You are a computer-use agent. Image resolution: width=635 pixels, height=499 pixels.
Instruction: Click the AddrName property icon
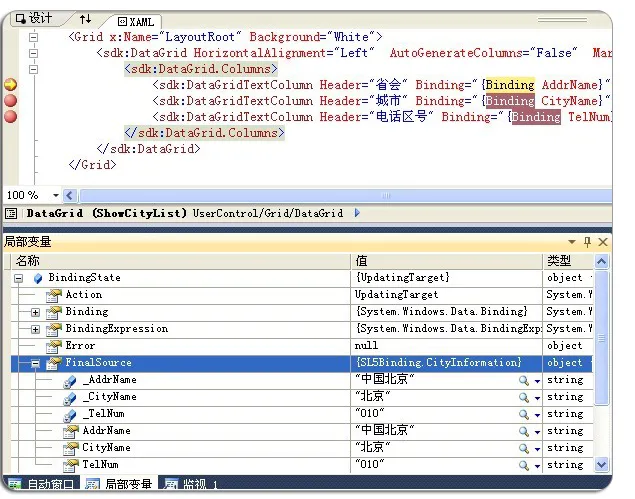pos(70,431)
